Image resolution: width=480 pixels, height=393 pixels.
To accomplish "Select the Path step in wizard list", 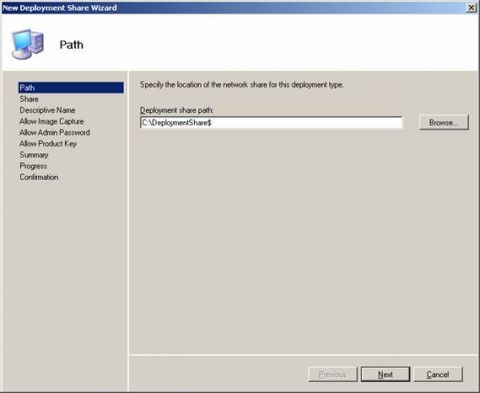I will tap(71, 88).
